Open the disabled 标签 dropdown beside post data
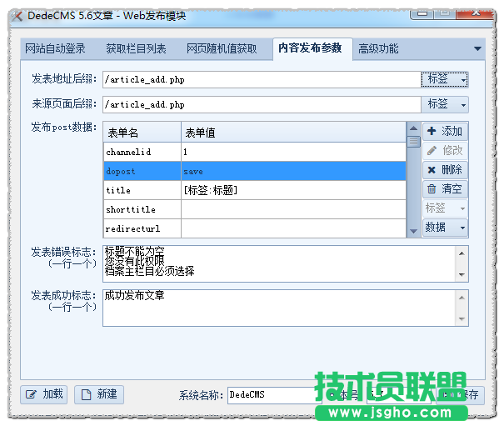 (x=445, y=208)
